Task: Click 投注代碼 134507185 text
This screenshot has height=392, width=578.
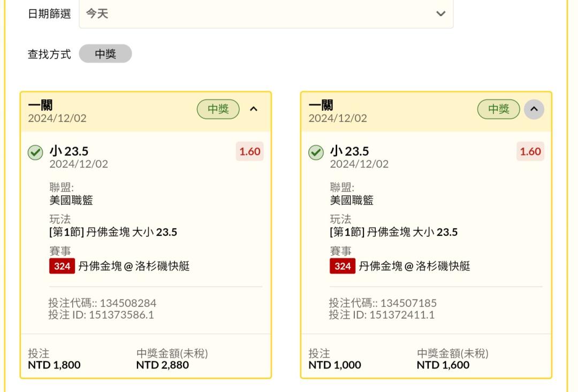Action: point(383,303)
